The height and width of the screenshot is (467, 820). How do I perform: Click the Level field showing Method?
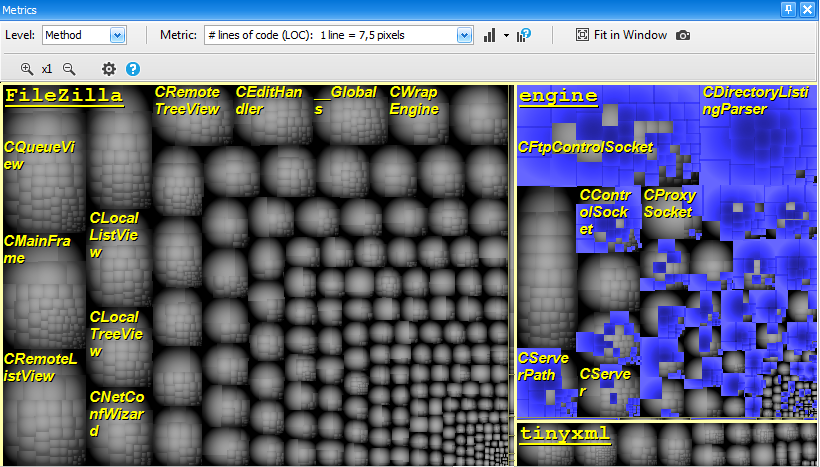[x=84, y=35]
